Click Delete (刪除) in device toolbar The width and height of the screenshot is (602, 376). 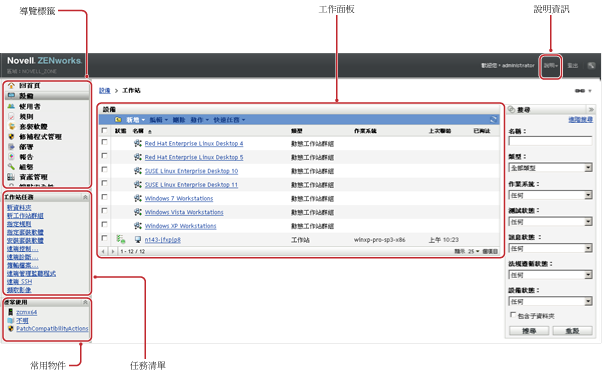pos(179,120)
